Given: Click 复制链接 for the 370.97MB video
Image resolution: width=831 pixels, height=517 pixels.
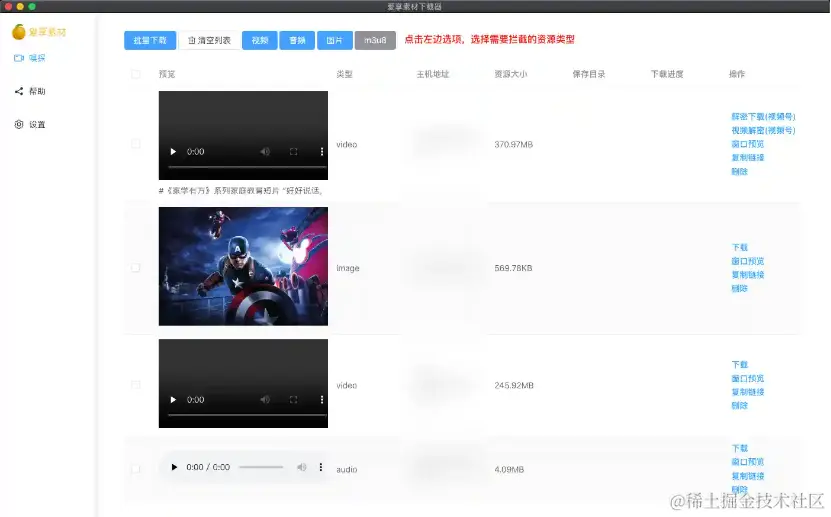Looking at the screenshot, I should pos(748,158).
